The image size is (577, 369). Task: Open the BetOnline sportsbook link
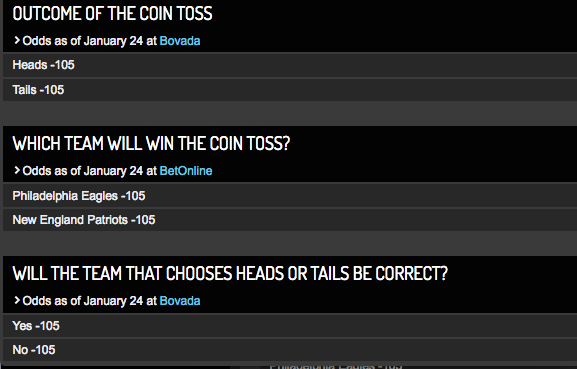coord(186,171)
